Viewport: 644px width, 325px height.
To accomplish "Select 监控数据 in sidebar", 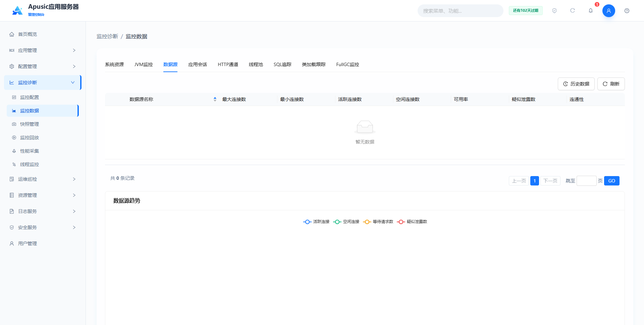I will (43, 111).
